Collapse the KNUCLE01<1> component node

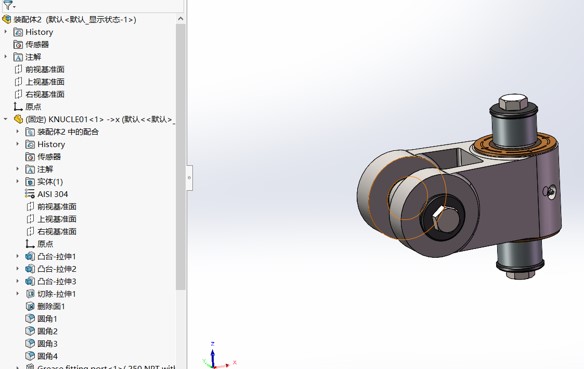pyautogui.click(x=6, y=119)
